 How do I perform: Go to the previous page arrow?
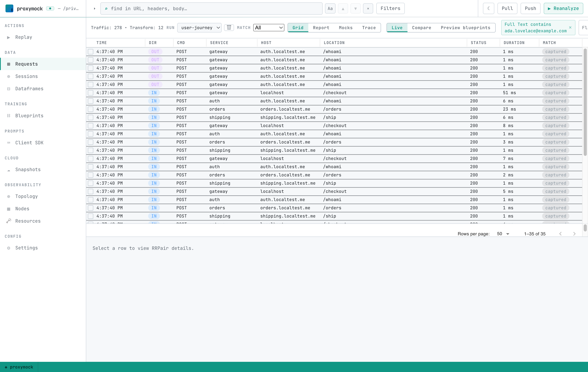[560, 234]
